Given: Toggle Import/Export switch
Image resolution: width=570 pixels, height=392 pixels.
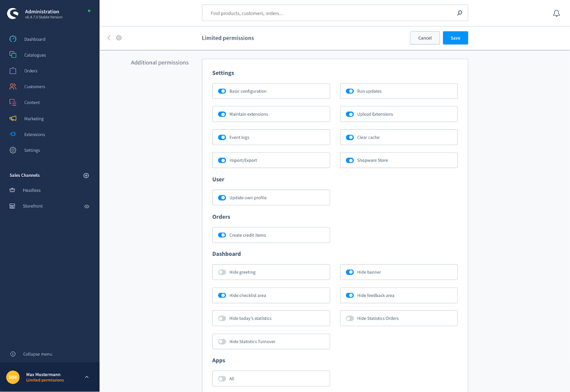Looking at the screenshot, I should pyautogui.click(x=222, y=160).
